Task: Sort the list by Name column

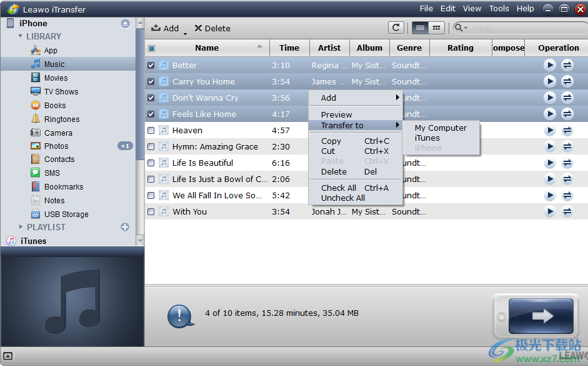Action: point(207,48)
